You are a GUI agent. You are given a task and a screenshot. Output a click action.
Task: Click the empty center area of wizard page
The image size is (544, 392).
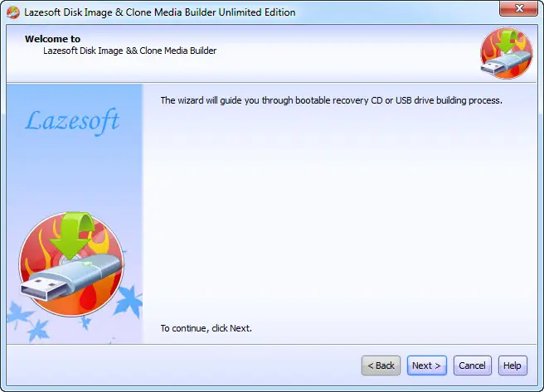339,215
